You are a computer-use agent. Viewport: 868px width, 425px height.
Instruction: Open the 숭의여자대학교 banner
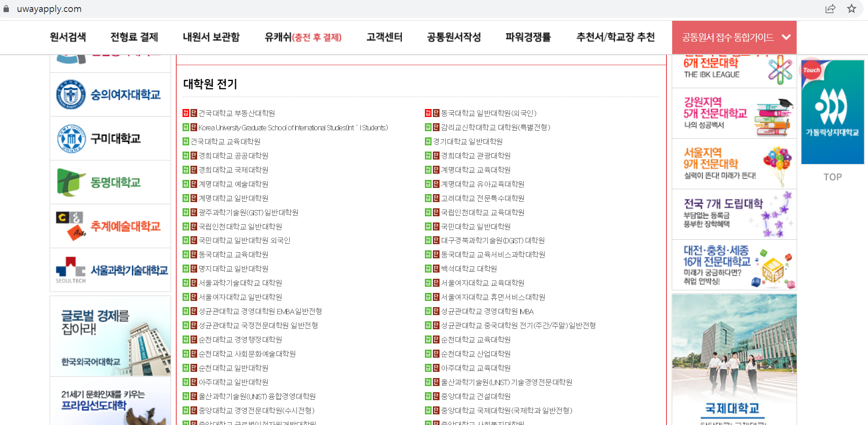[110, 94]
